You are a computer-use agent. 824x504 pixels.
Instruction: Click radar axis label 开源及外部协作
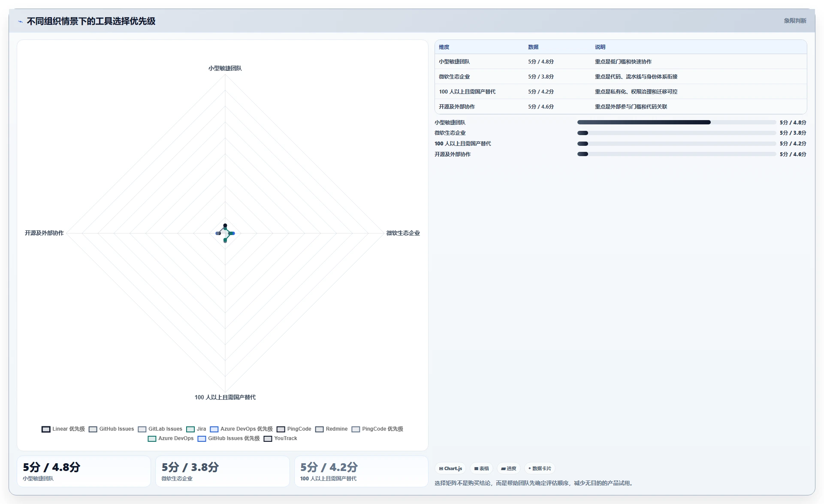[x=44, y=233]
